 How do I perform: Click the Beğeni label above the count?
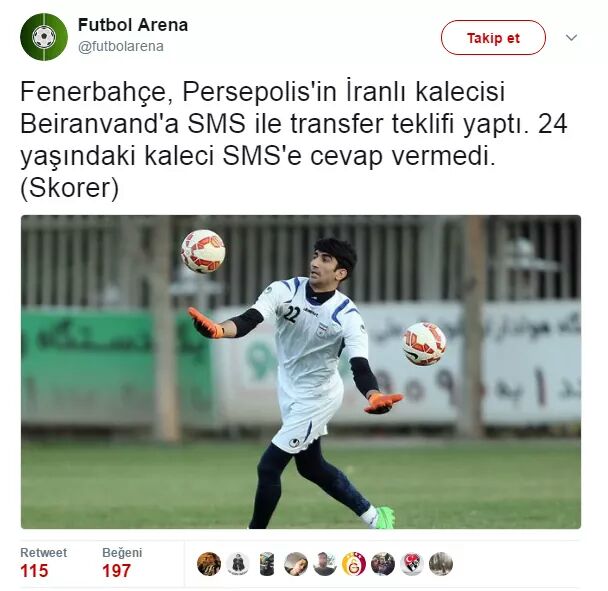click(122, 553)
